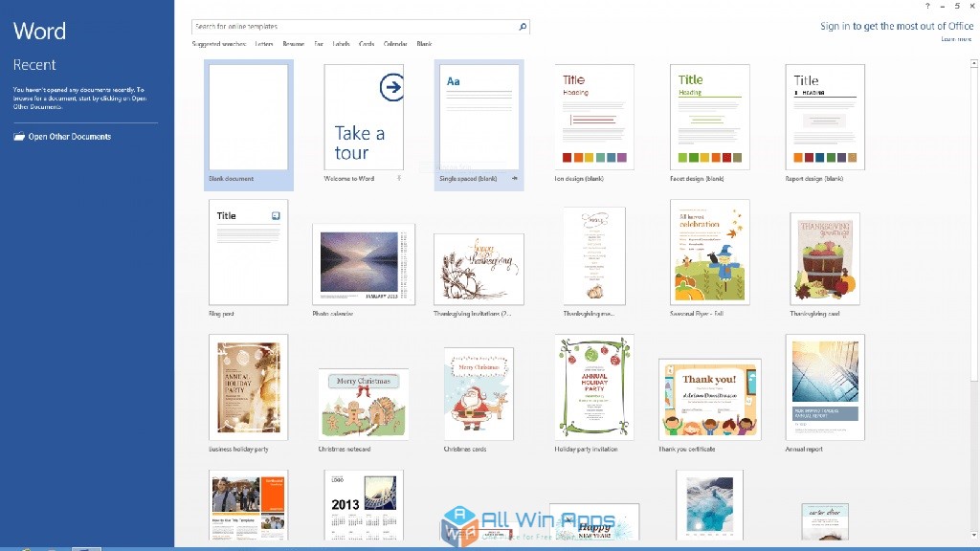Click the folder icon beside Open Other Documents
The height and width of the screenshot is (551, 980).
[19, 136]
